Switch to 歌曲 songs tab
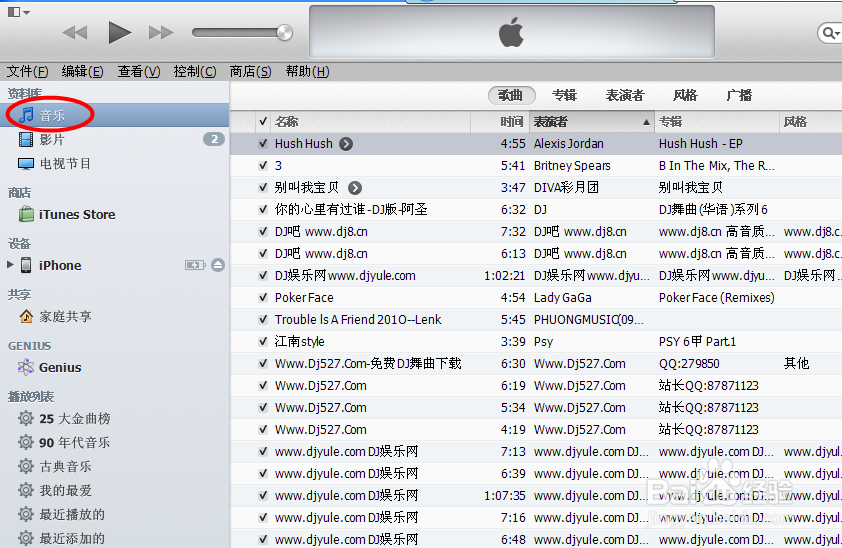 click(x=512, y=96)
